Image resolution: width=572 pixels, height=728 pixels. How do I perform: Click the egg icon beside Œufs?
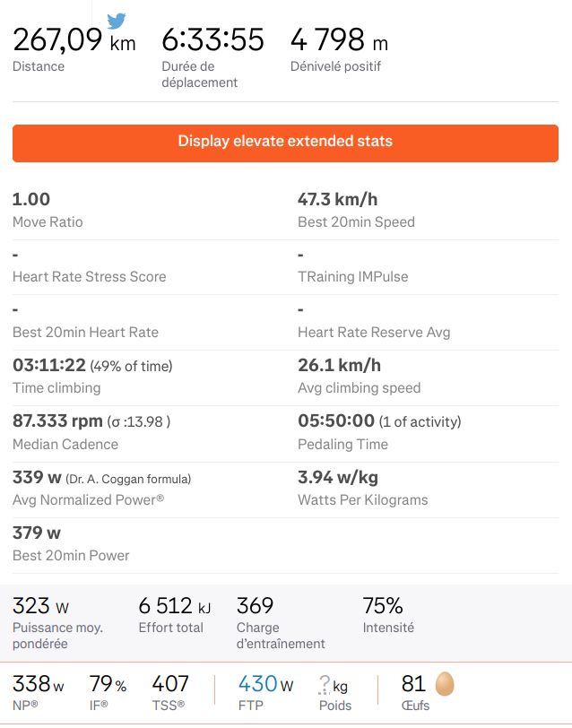click(445, 685)
